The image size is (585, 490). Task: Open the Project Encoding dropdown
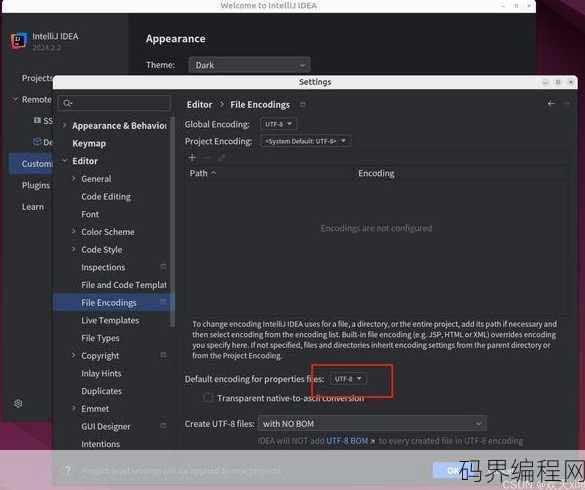point(306,141)
